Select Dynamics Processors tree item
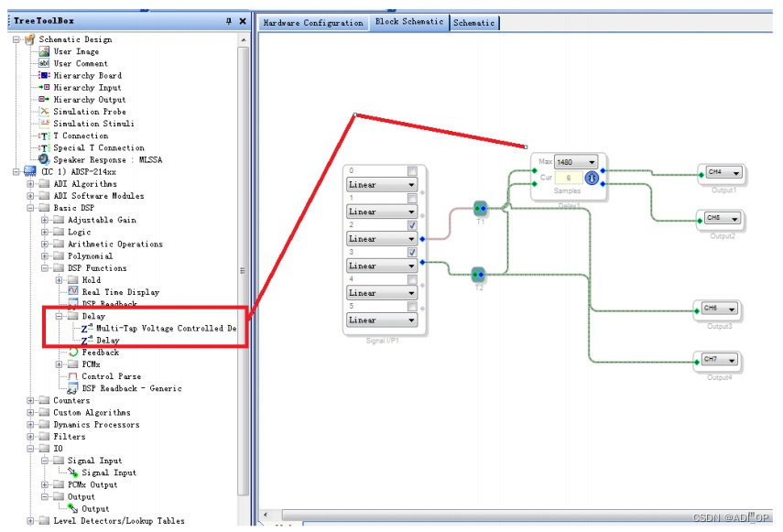The image size is (783, 532). pos(96,425)
